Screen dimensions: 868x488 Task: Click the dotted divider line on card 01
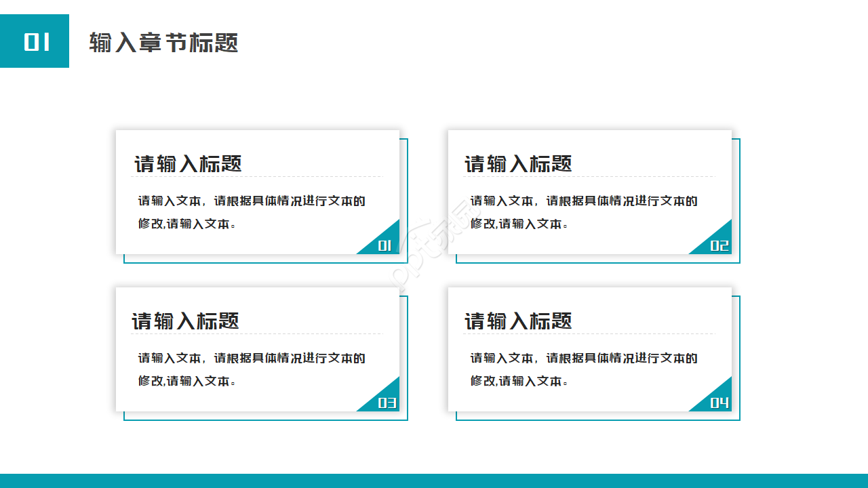258,176
